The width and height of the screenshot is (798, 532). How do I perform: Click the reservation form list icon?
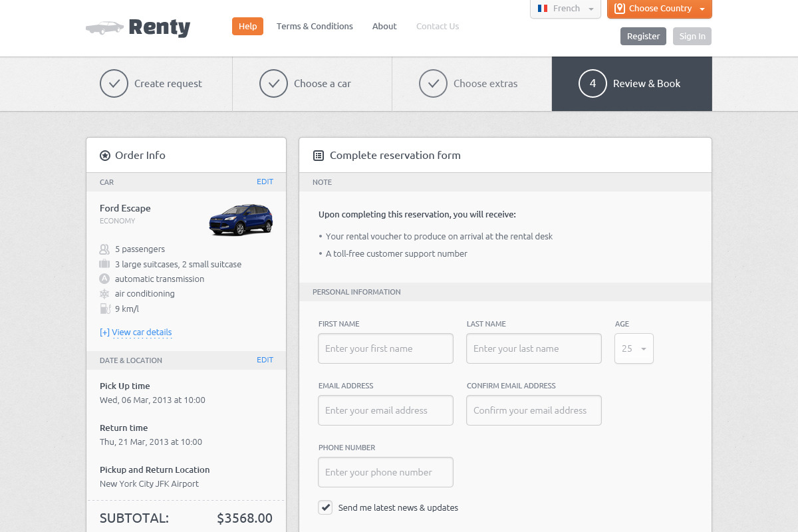[318, 156]
